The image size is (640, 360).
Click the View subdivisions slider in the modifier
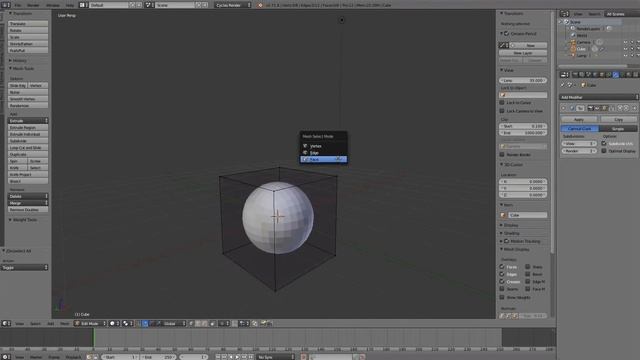579,143
